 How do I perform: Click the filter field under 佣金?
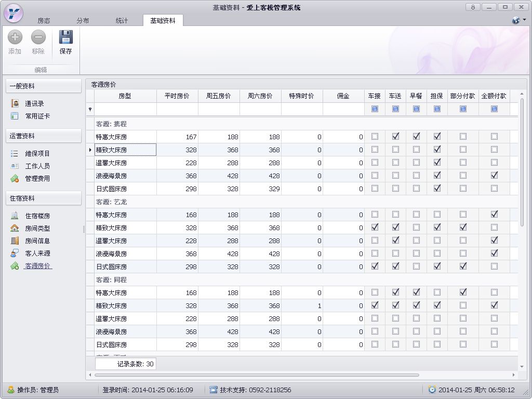[343, 109]
